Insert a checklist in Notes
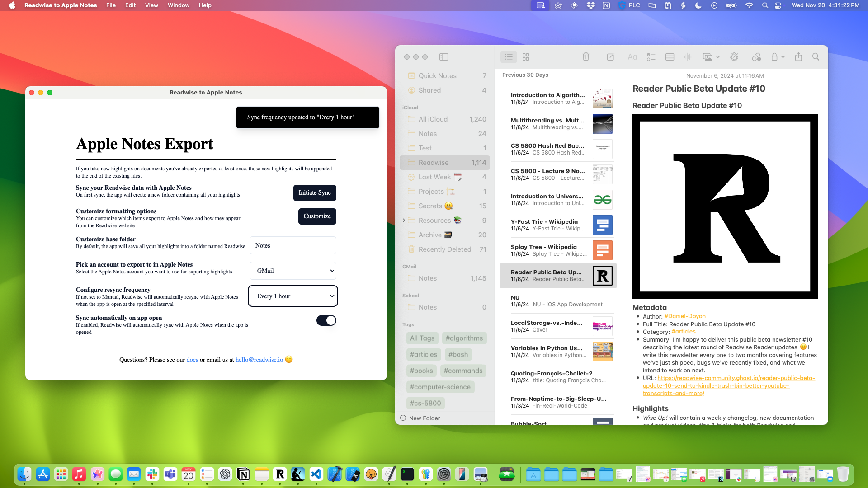The width and height of the screenshot is (868, 488). pos(651,57)
